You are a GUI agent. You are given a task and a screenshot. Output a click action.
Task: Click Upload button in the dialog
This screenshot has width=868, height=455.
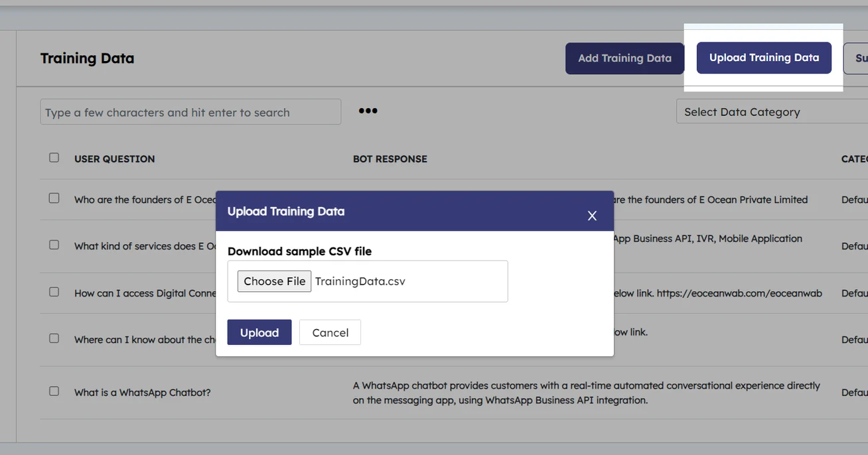[x=259, y=332]
